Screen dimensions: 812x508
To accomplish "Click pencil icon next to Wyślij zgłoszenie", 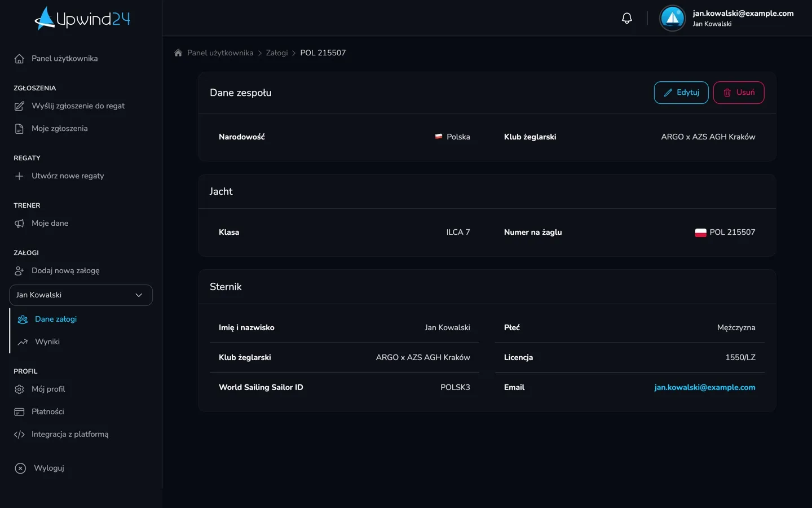I will tap(19, 106).
